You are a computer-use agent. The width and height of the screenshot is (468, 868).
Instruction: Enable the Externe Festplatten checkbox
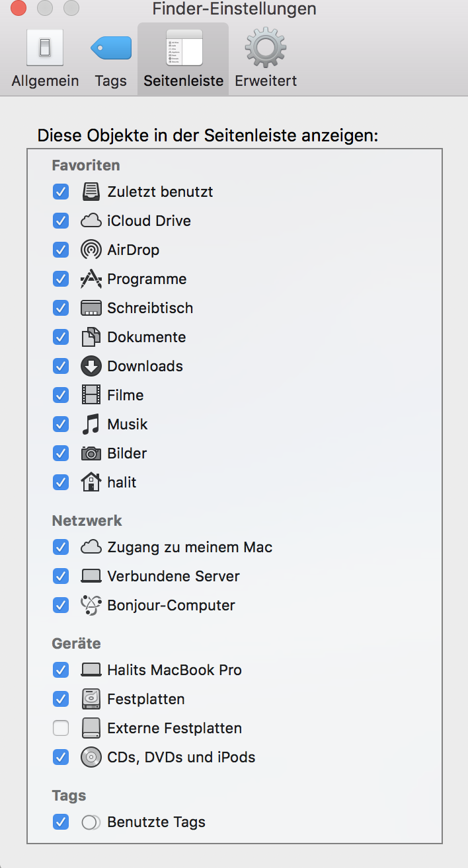click(x=61, y=728)
